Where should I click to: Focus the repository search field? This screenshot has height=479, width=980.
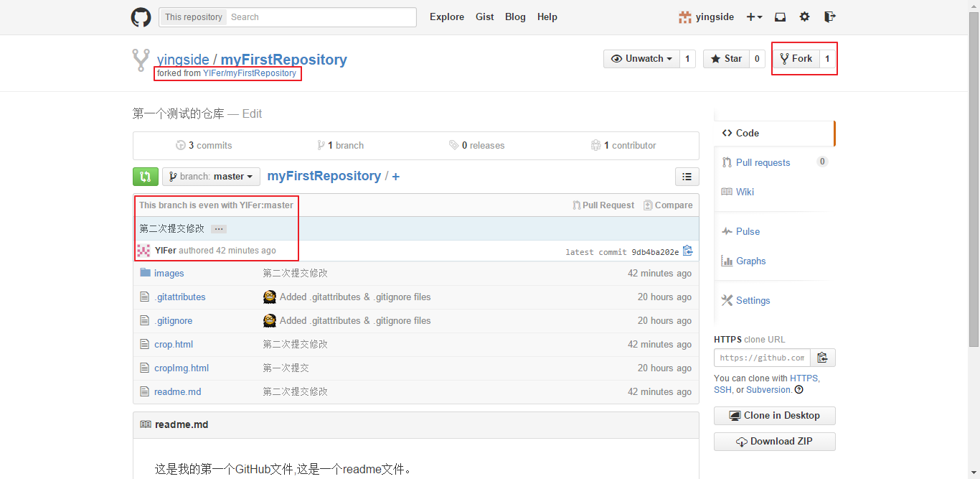[321, 17]
